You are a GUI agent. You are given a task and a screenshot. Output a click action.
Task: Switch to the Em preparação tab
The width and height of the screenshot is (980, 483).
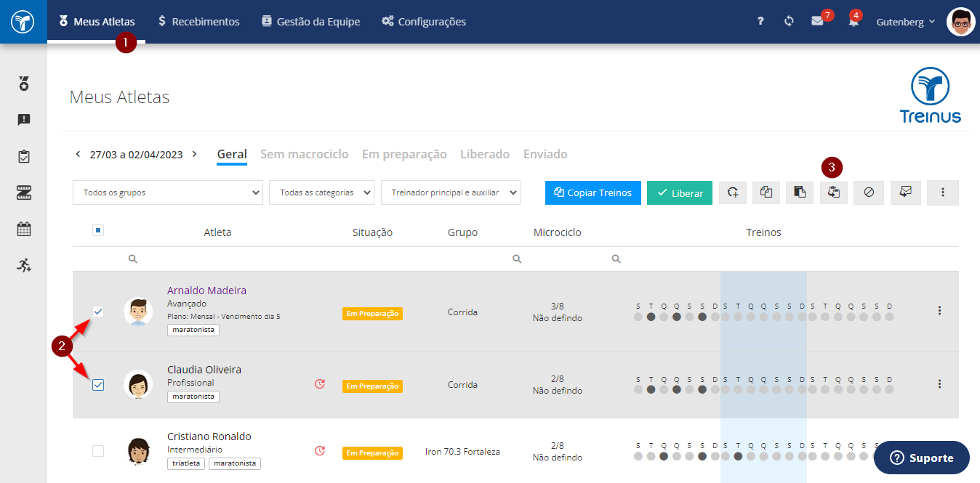click(x=404, y=154)
